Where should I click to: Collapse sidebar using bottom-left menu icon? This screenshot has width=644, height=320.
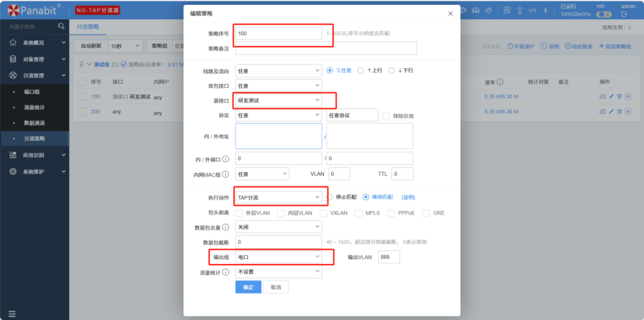(13, 314)
